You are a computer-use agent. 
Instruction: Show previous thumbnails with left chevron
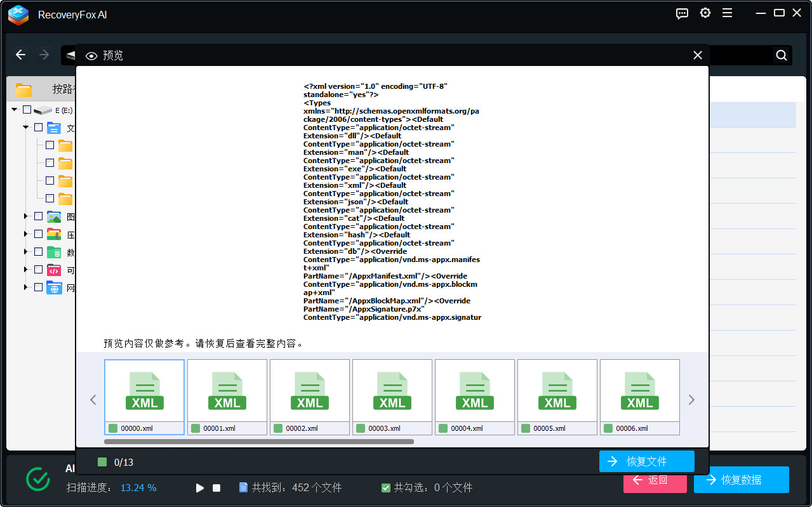pyautogui.click(x=93, y=400)
